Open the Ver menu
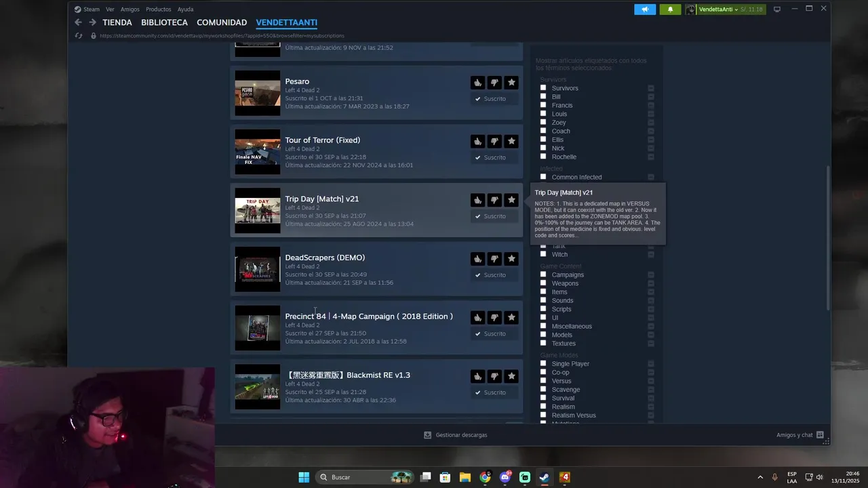The width and height of the screenshot is (868, 488). point(110,9)
